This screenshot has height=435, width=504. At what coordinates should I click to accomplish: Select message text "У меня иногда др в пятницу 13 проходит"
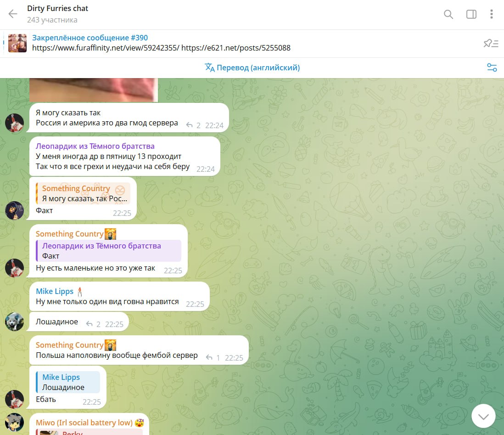coord(109,156)
